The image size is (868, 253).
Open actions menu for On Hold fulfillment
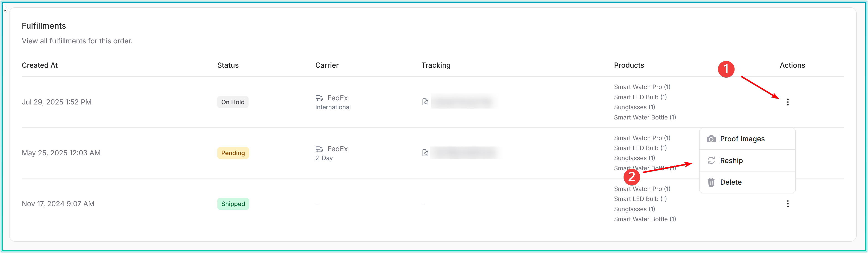point(787,102)
